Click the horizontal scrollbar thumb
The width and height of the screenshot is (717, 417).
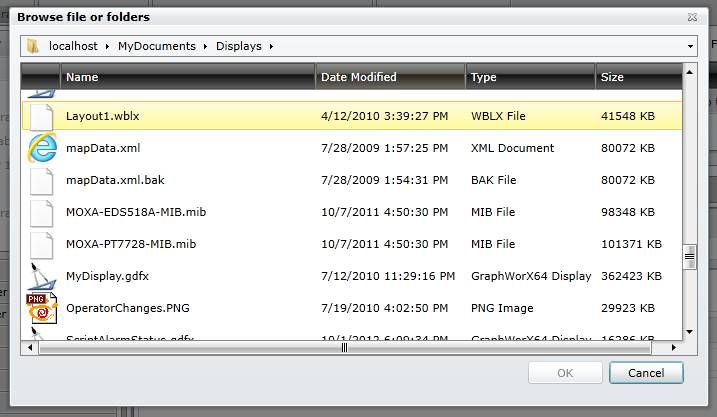(x=344, y=348)
